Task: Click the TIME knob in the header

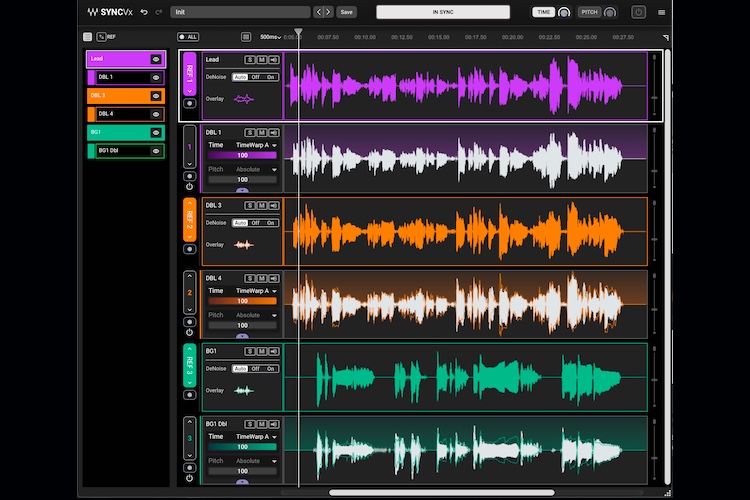Action: click(564, 12)
